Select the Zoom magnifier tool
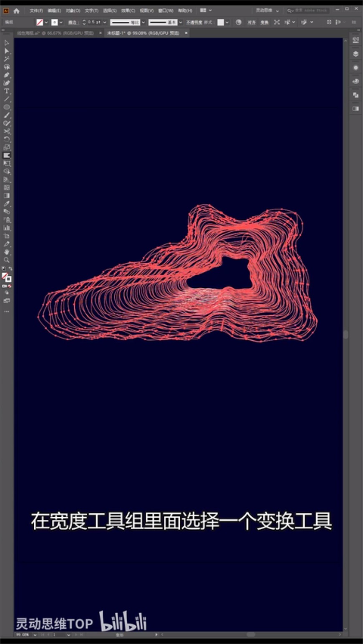 coord(7,260)
